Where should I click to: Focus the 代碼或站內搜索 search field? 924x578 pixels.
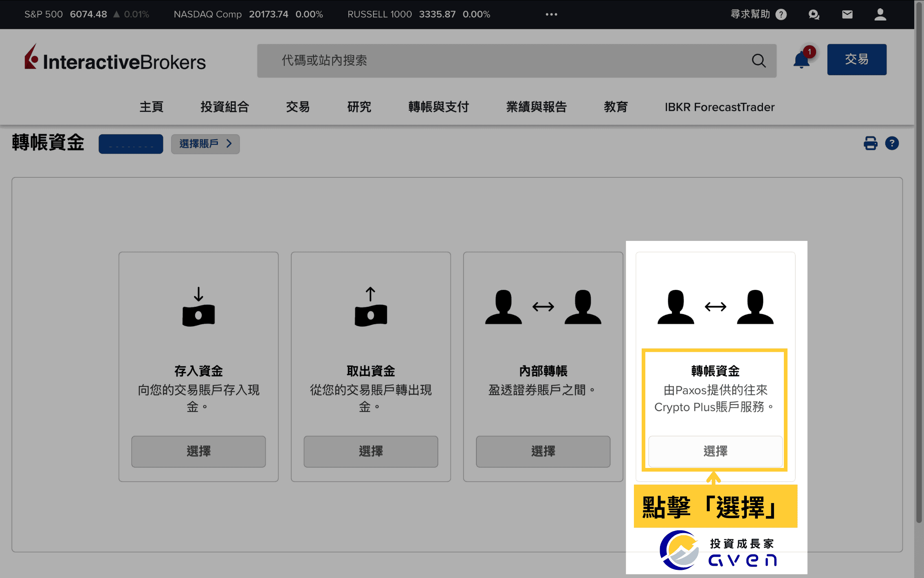pos(516,61)
